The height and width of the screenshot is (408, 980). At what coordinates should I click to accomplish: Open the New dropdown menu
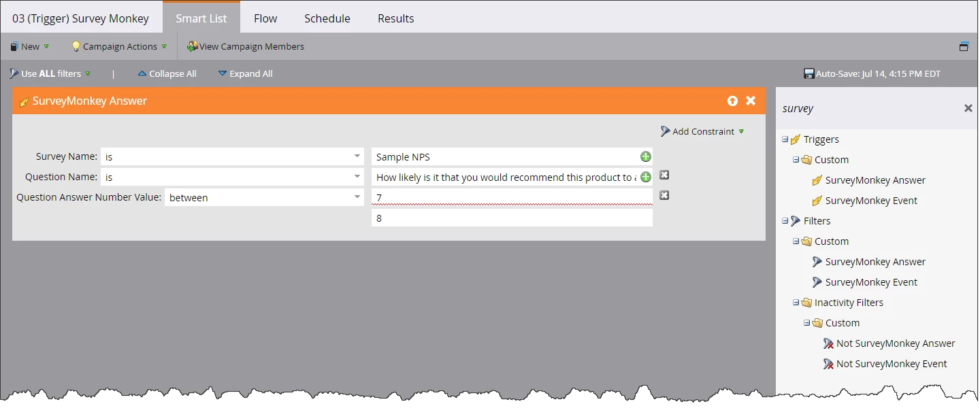pyautogui.click(x=29, y=46)
